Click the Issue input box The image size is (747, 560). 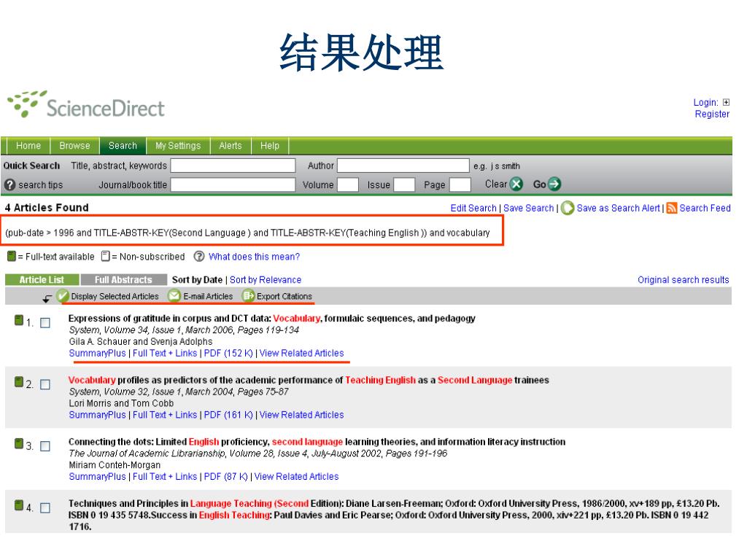(404, 184)
